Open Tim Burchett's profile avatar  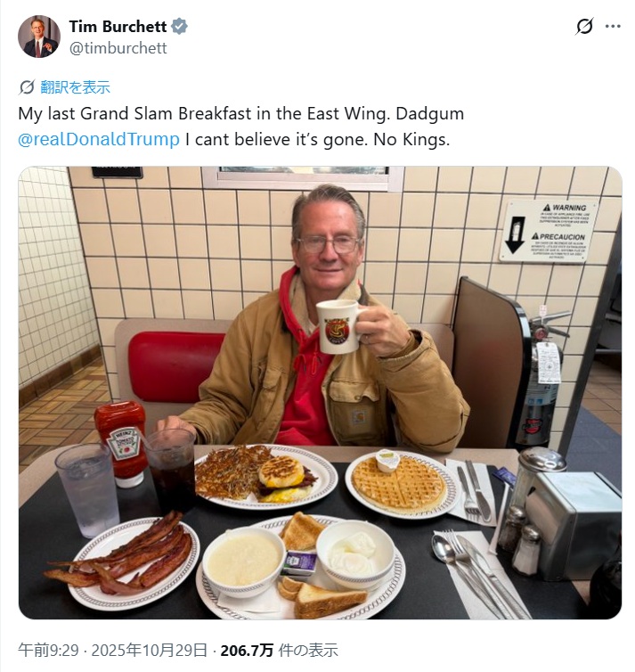(x=39, y=37)
